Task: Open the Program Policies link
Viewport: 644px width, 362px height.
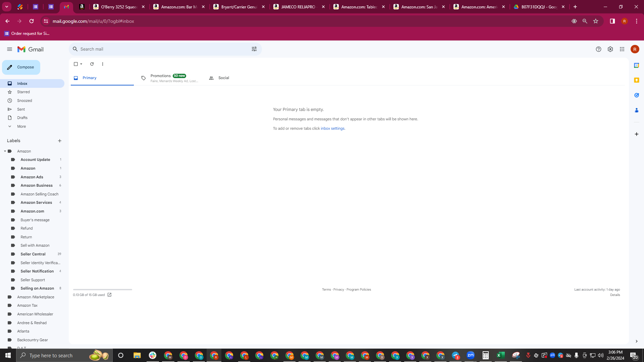Action: pyautogui.click(x=359, y=290)
